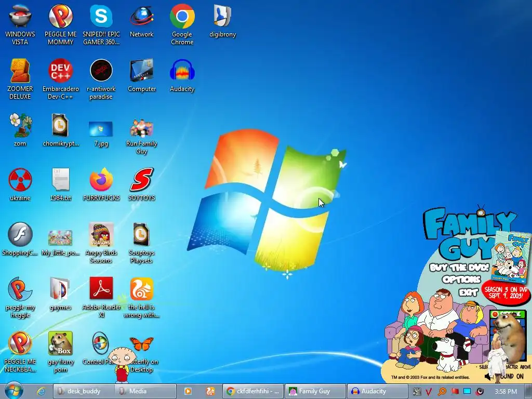Switch to the Audacity taskbar window
532x399 pixels.
377,391
